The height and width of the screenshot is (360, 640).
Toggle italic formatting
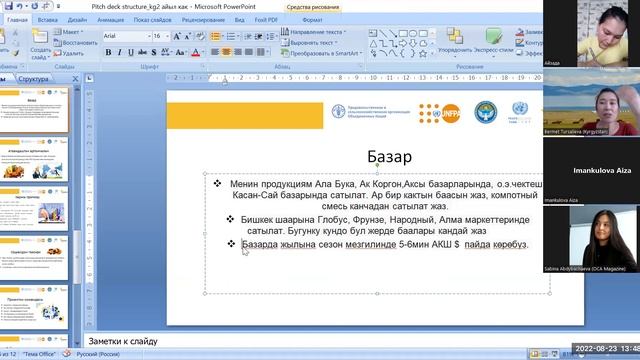120,52
